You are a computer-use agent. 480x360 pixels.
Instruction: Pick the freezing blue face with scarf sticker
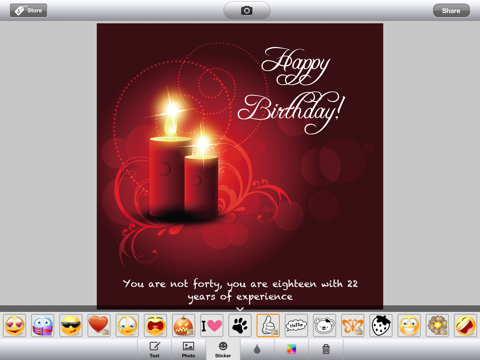point(43,325)
